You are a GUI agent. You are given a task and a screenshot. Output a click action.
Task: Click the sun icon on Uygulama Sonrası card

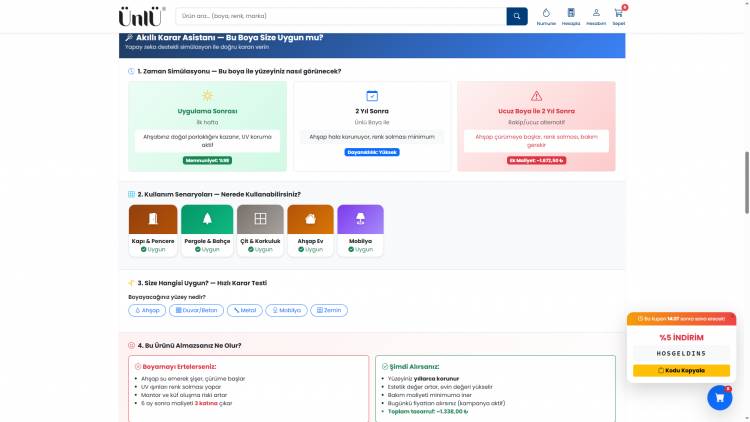click(207, 96)
